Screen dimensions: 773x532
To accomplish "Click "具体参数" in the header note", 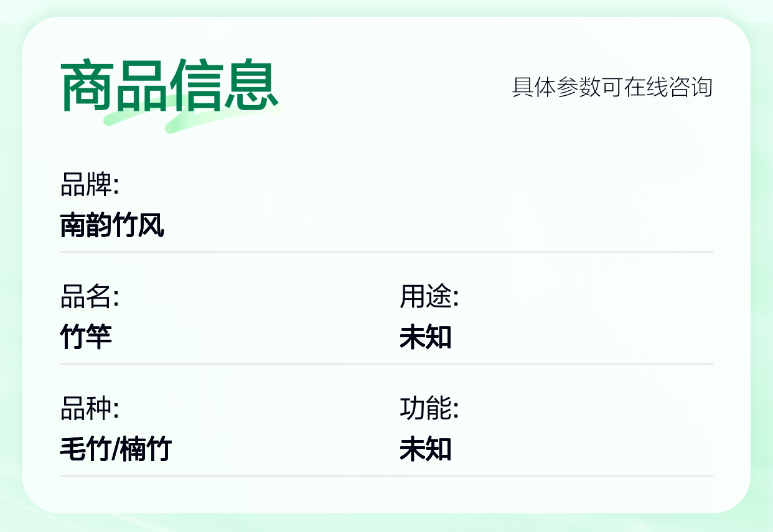I will (556, 87).
